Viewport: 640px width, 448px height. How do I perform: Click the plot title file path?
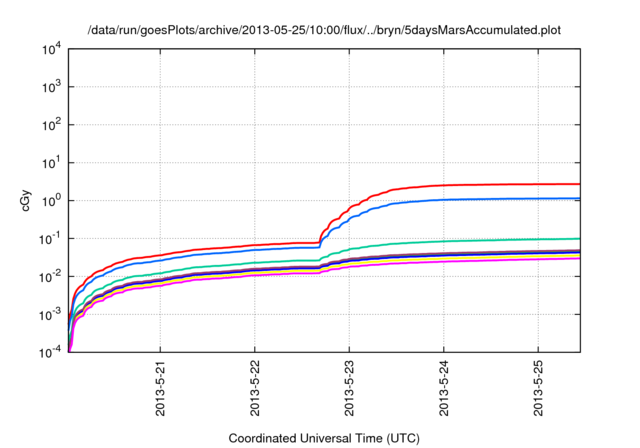[324, 30]
